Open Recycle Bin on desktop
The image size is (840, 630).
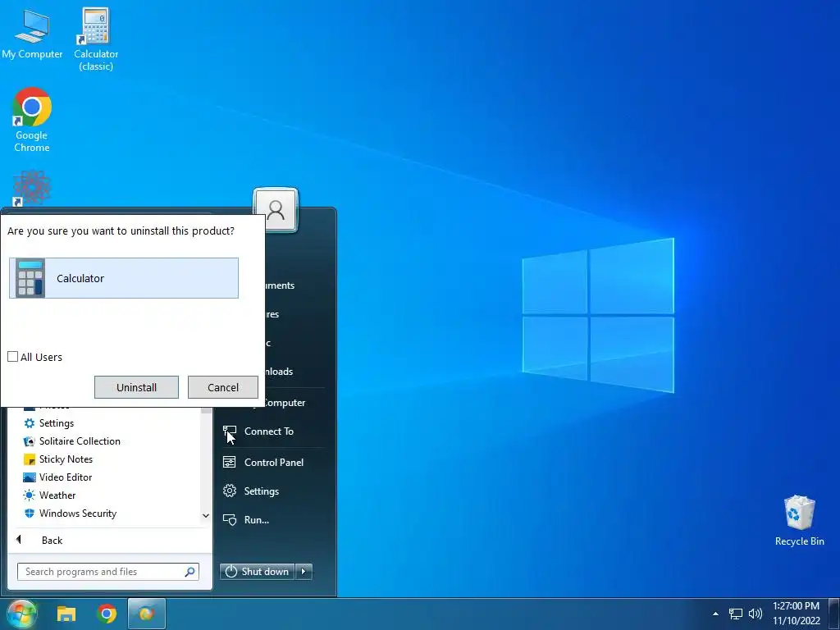[799, 520]
